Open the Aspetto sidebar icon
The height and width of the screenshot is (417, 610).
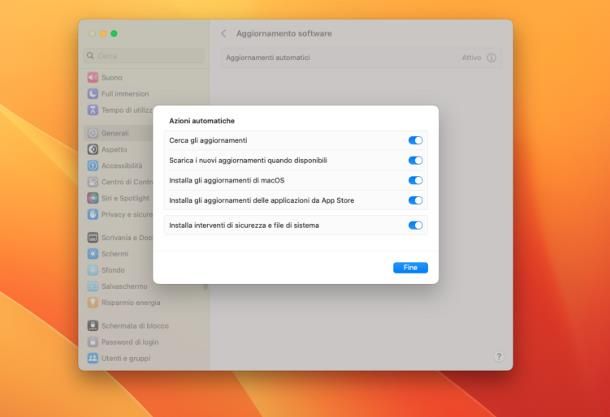coord(93,149)
